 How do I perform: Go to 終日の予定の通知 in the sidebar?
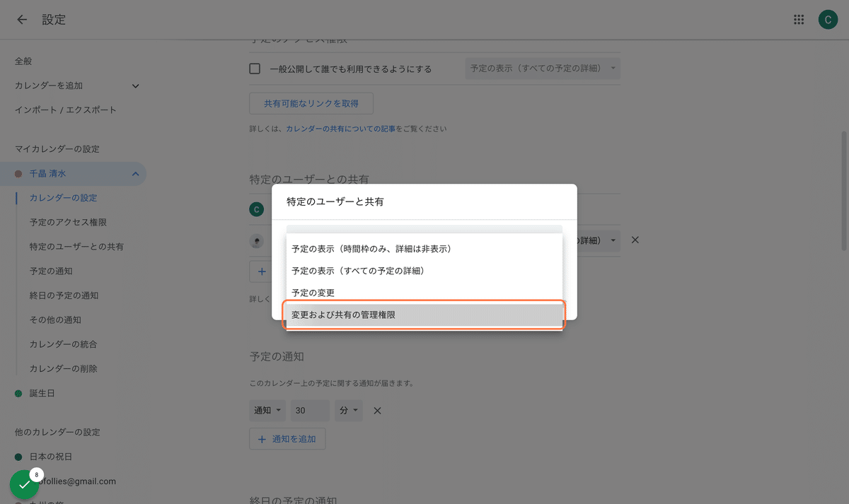(64, 296)
